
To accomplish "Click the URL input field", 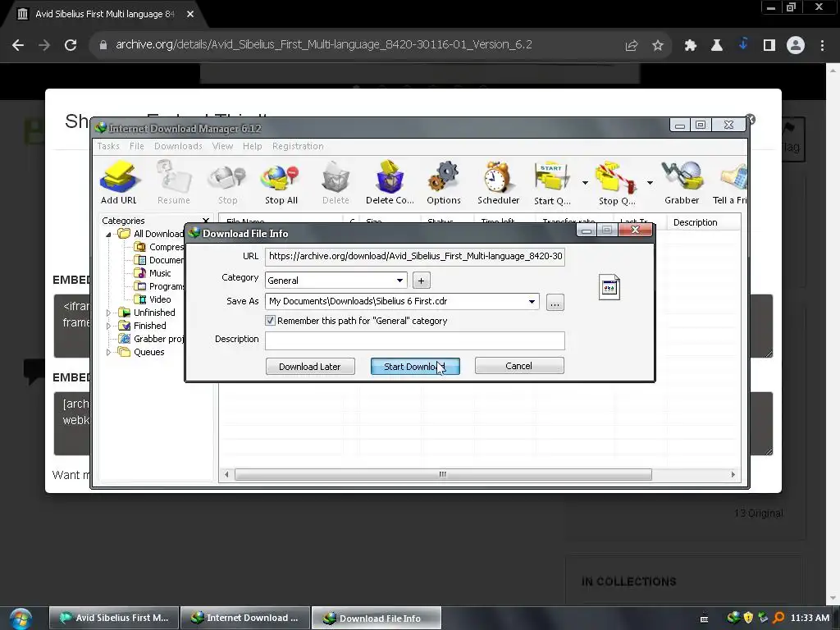I will [x=414, y=256].
